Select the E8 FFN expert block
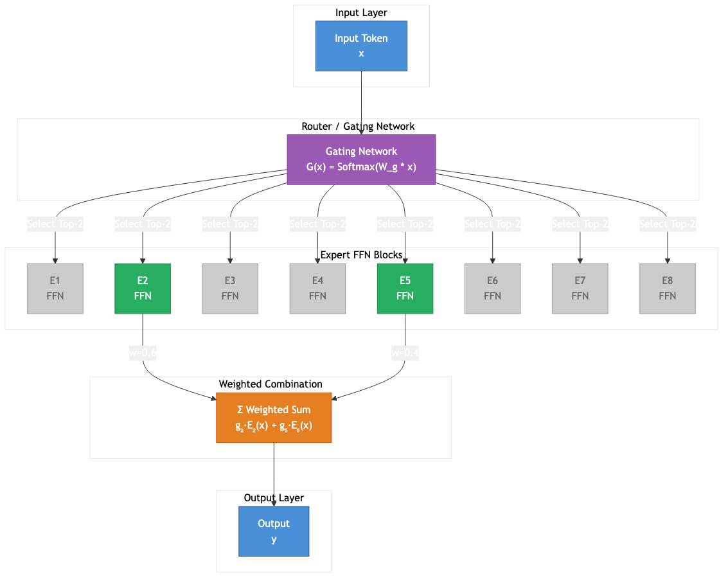 [667, 288]
